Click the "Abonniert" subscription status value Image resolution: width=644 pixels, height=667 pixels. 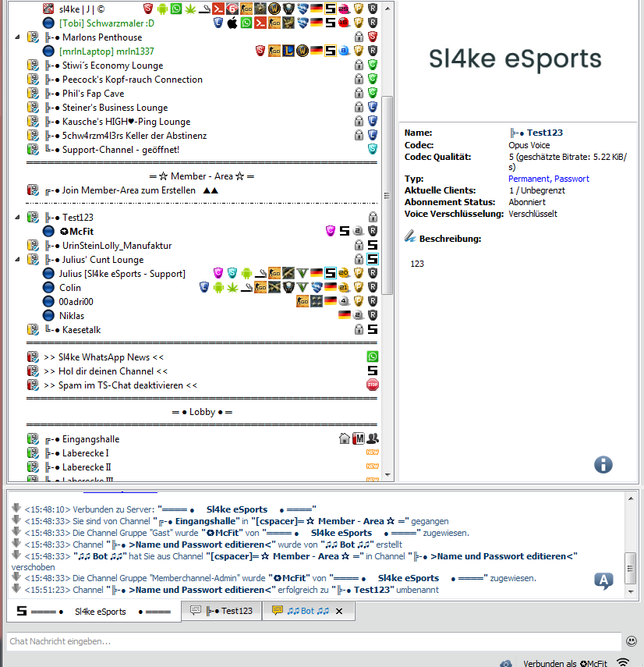tap(527, 202)
